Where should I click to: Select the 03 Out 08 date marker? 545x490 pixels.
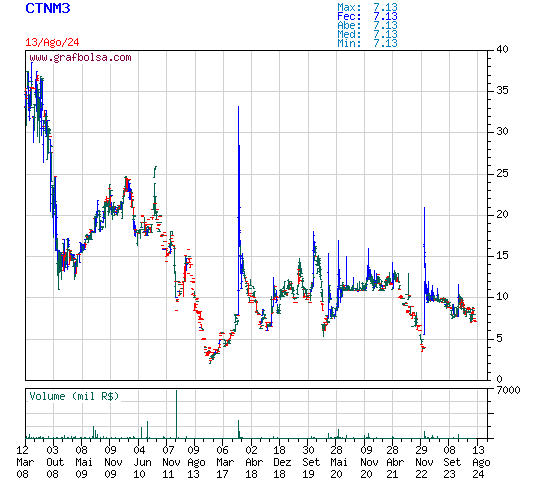(x=54, y=462)
